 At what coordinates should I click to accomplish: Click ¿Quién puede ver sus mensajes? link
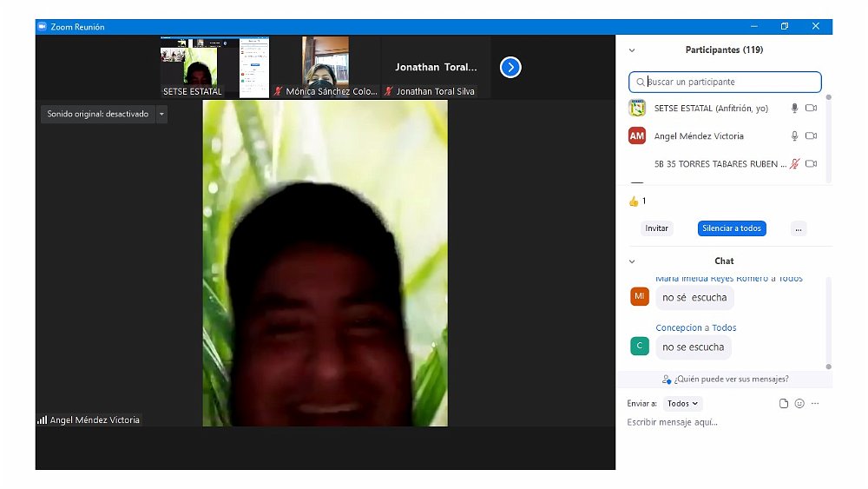click(x=725, y=380)
